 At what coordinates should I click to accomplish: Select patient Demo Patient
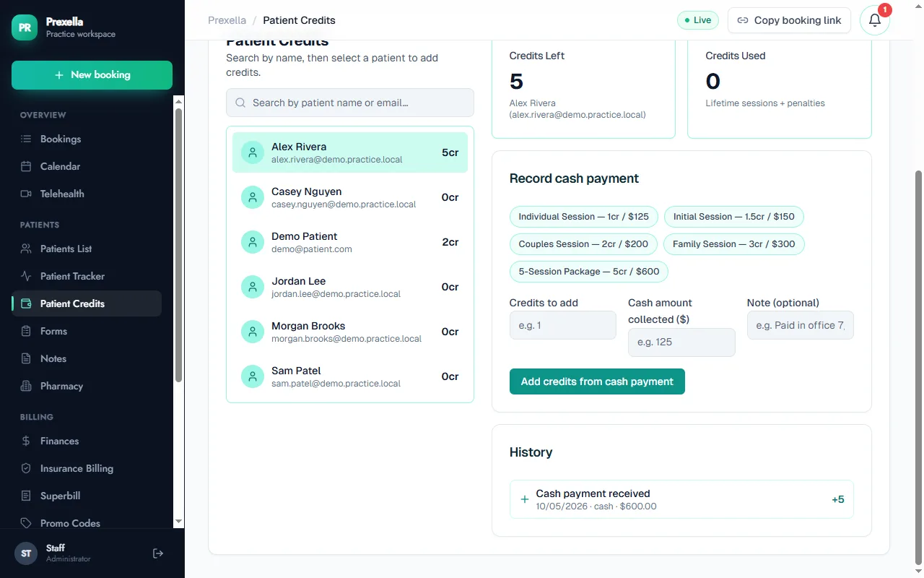point(350,242)
